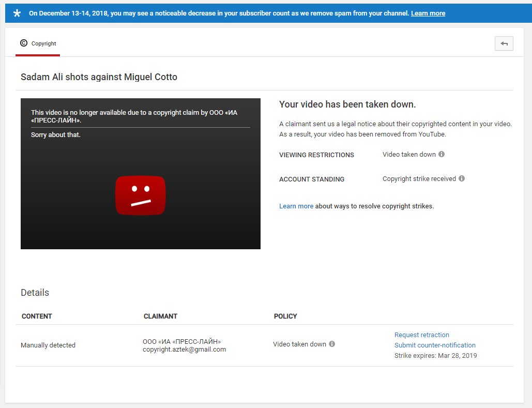Click the back arrow button
This screenshot has width=532, height=408.
pyautogui.click(x=504, y=43)
